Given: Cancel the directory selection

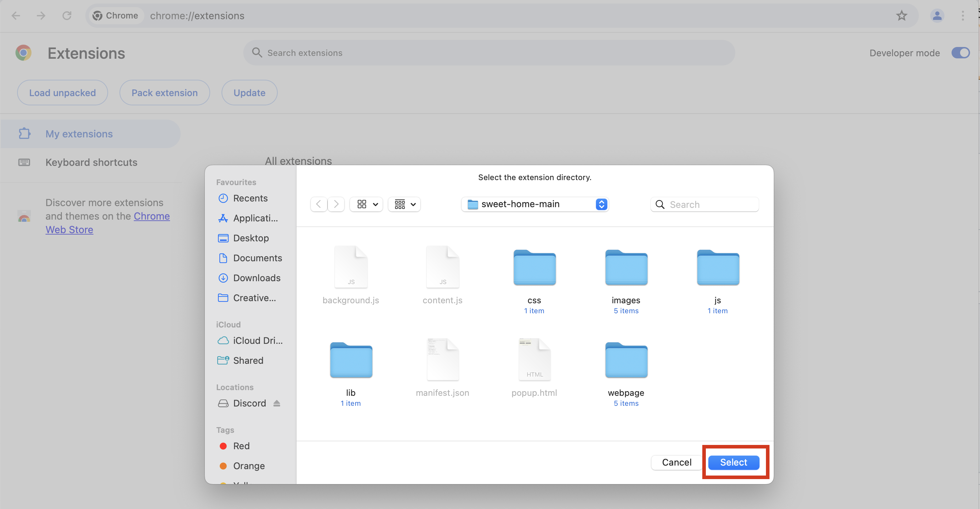Looking at the screenshot, I should point(677,462).
